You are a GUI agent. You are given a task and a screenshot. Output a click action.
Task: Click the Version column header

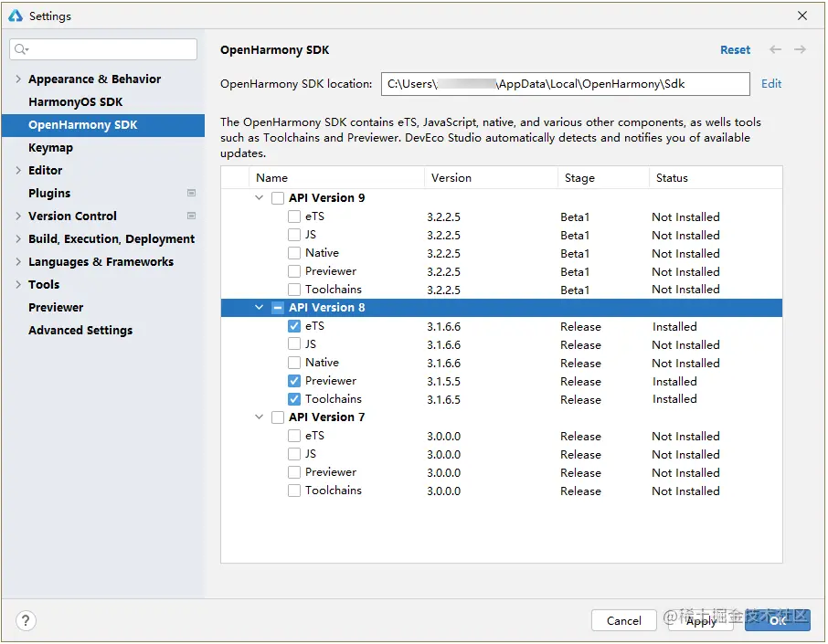point(491,178)
